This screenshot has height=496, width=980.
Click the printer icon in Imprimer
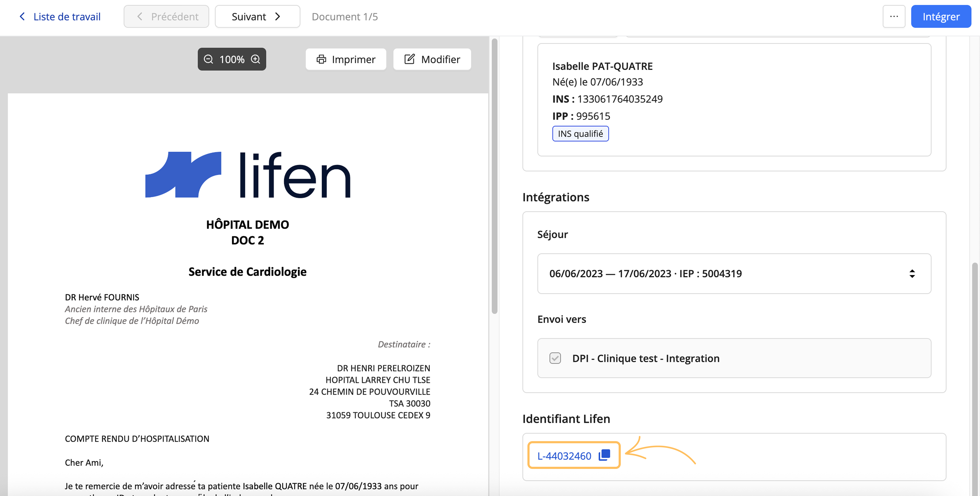click(x=321, y=59)
